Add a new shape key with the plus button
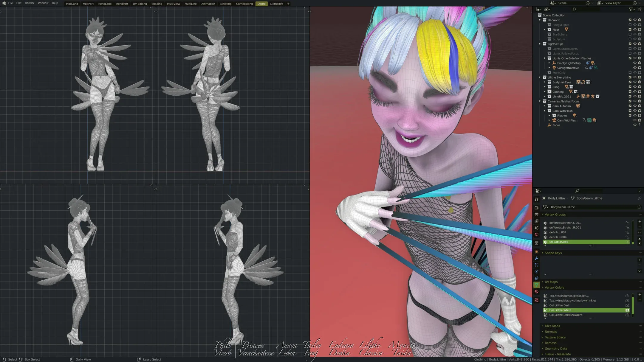644x362 pixels. tap(640, 260)
